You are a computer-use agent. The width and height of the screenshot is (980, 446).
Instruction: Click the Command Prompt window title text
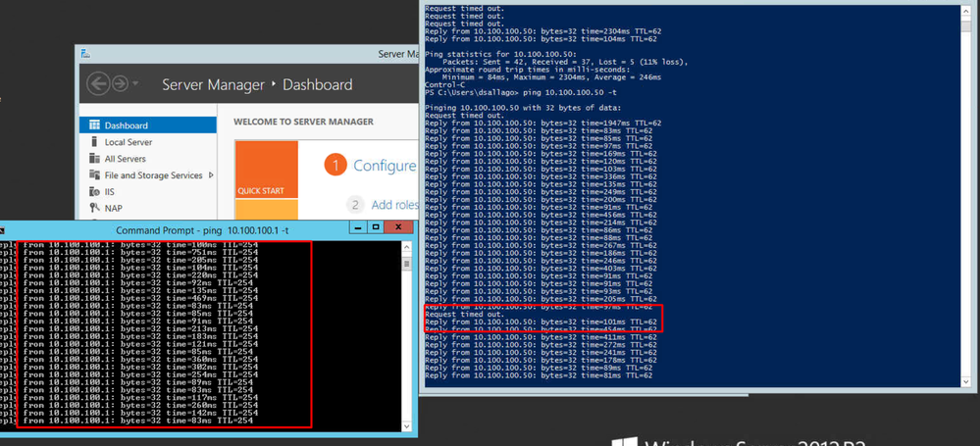(202, 230)
